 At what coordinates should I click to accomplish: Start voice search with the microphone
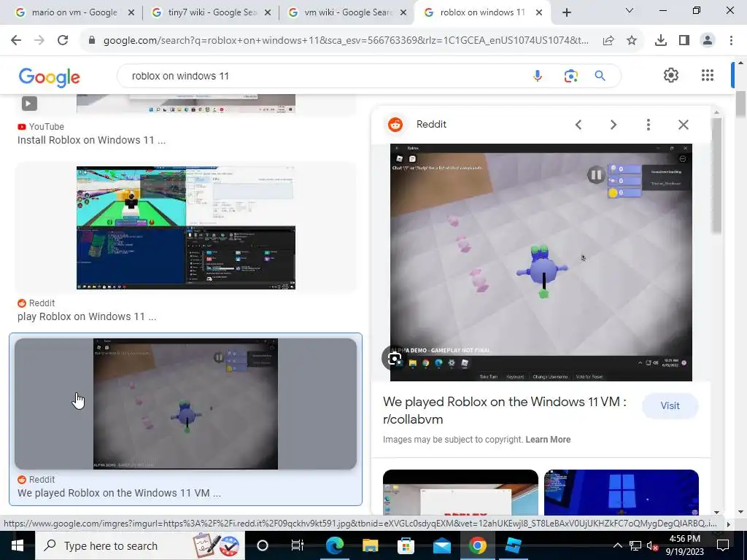[x=538, y=76]
